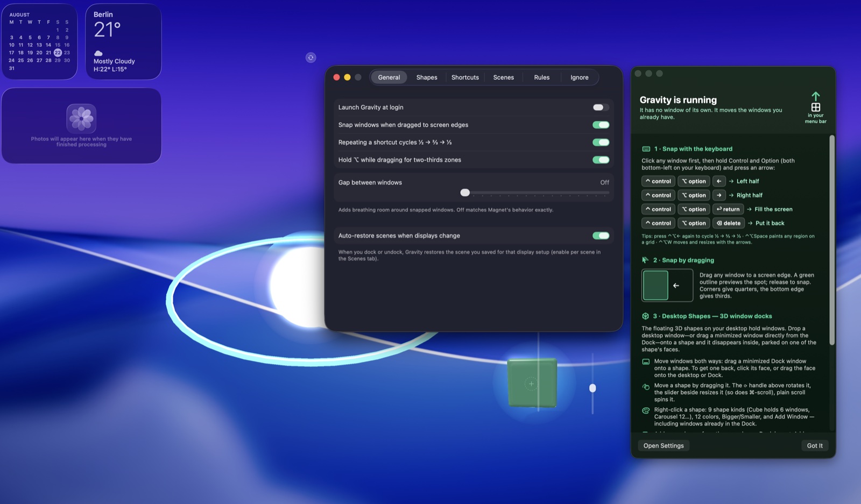Click the Open Settings button
This screenshot has width=861, height=504.
coord(664,446)
